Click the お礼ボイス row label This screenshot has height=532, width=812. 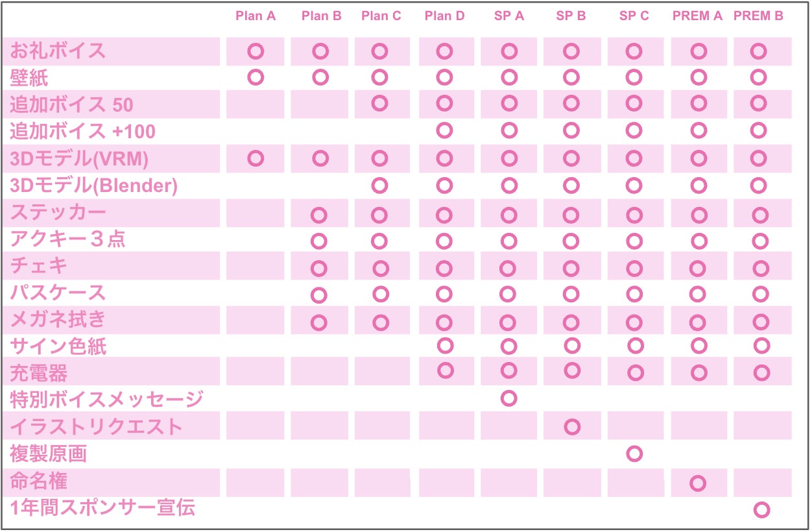(x=58, y=51)
